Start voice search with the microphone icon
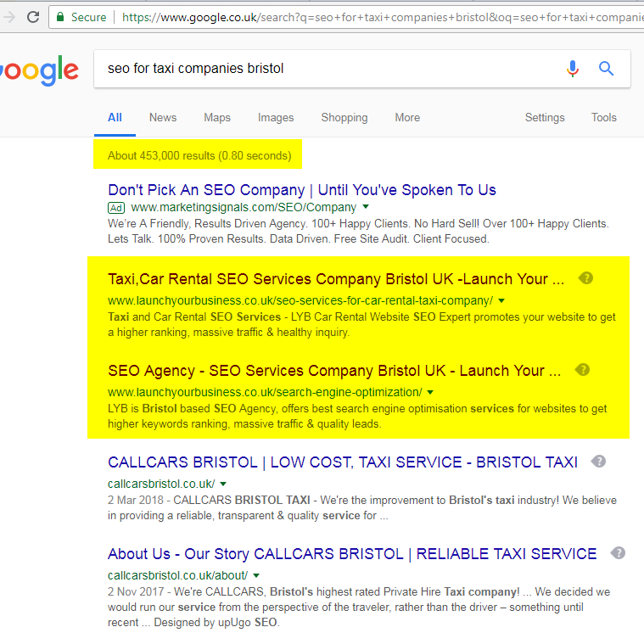Viewport: 644px width, 644px height. [x=573, y=68]
